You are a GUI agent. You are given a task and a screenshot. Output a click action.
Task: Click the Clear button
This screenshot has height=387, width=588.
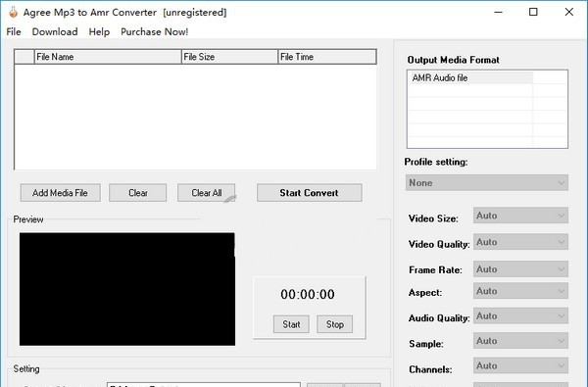tap(137, 193)
